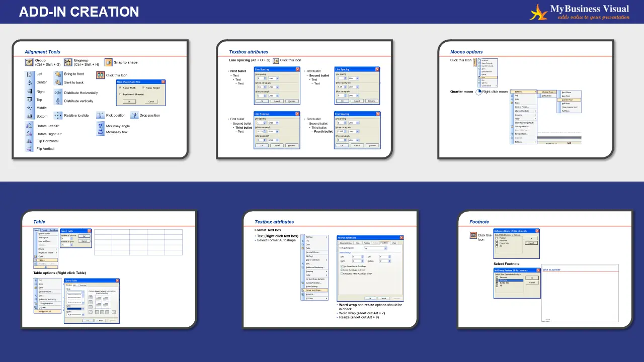Enable the Same Width checkbox
This screenshot has height=362, width=644.
point(120,88)
